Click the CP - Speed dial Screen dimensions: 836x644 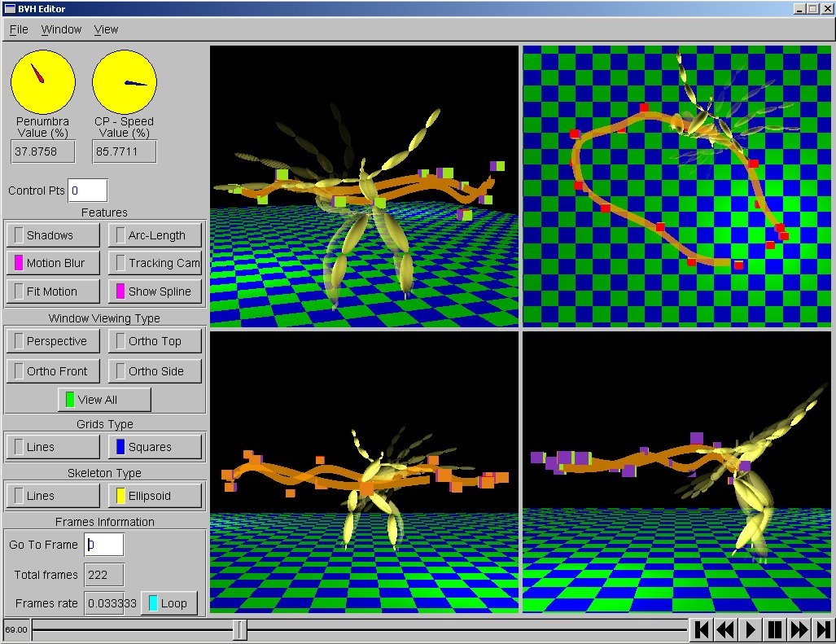click(x=125, y=81)
